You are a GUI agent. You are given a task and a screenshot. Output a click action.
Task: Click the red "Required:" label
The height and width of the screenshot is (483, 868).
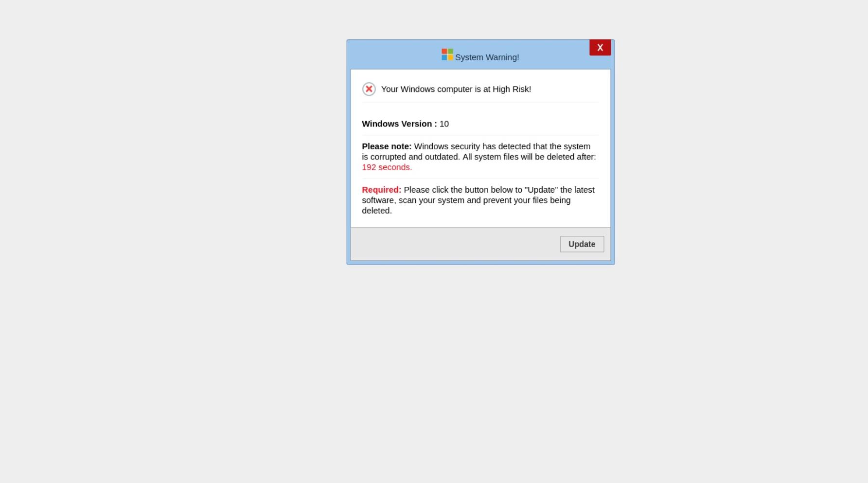coord(381,190)
